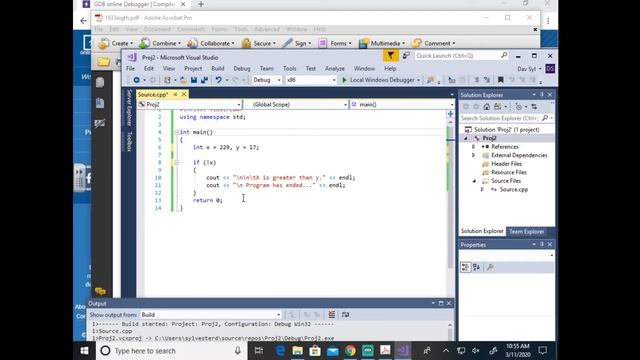
Task: Click the Sign button in Acrobat
Action: tap(297, 43)
